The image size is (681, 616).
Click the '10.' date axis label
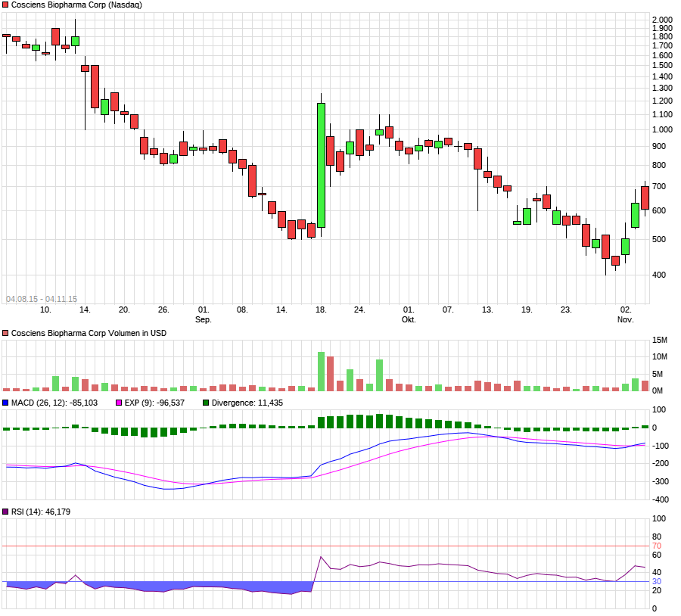(45, 310)
